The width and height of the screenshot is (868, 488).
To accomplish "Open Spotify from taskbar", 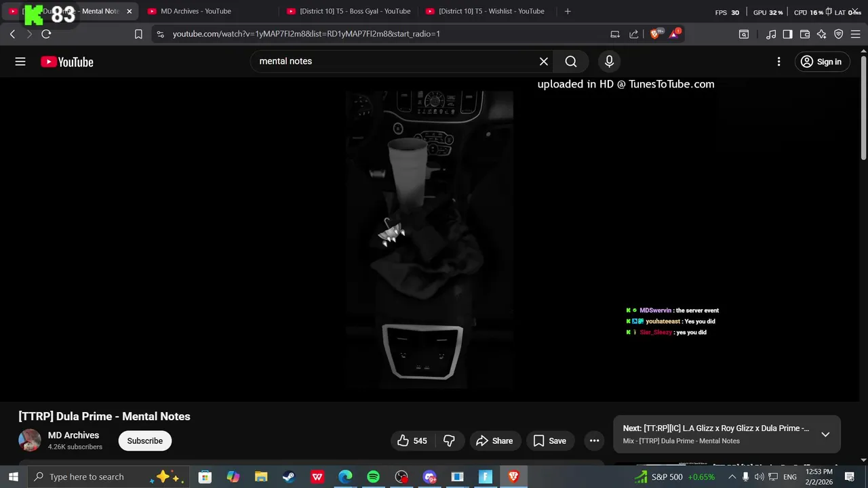I will [373, 477].
